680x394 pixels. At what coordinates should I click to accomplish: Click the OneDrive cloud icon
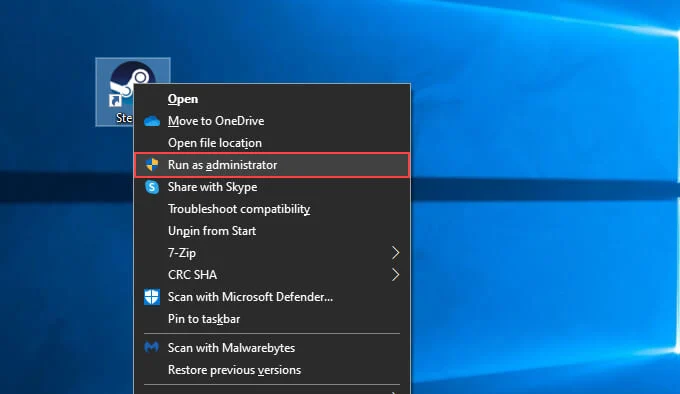(x=152, y=121)
